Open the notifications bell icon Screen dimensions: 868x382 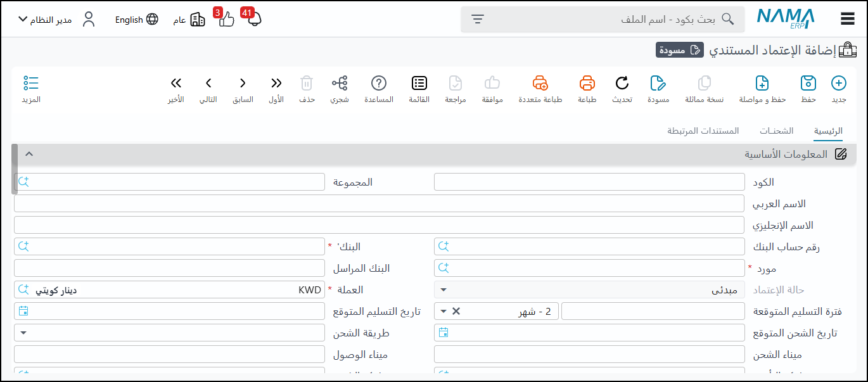click(x=254, y=19)
